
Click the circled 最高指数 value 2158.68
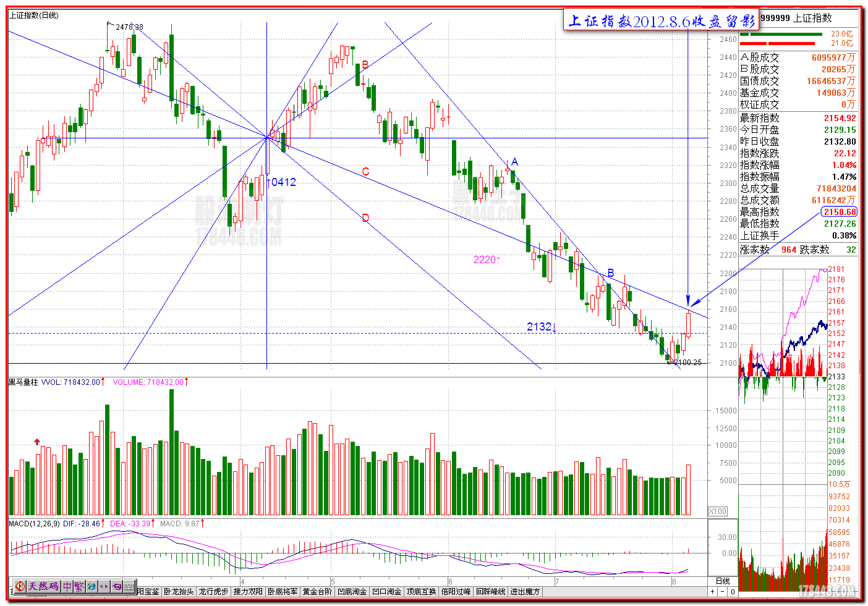(840, 212)
